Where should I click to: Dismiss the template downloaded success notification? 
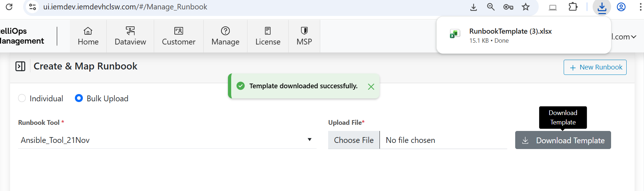371,86
